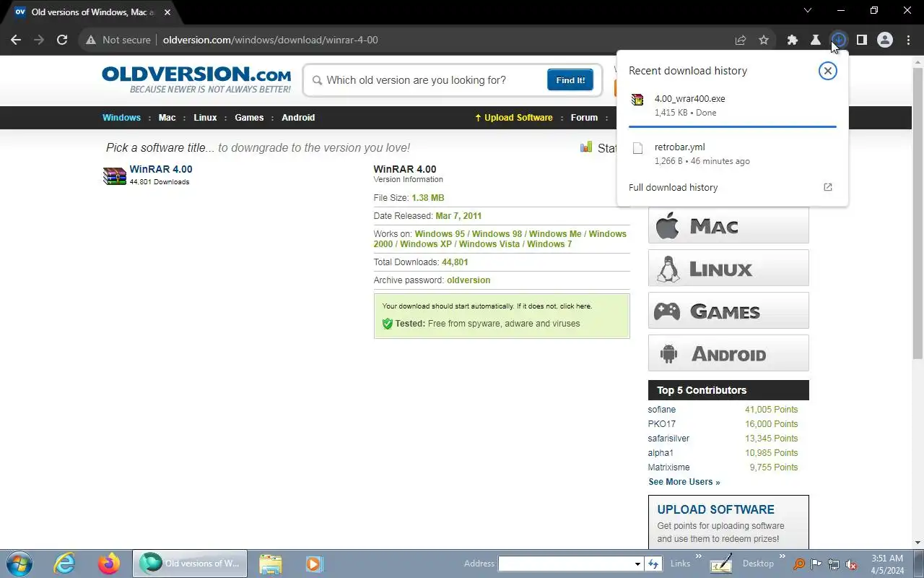
Task: Click the WinRAR books icon
Action: point(115,176)
